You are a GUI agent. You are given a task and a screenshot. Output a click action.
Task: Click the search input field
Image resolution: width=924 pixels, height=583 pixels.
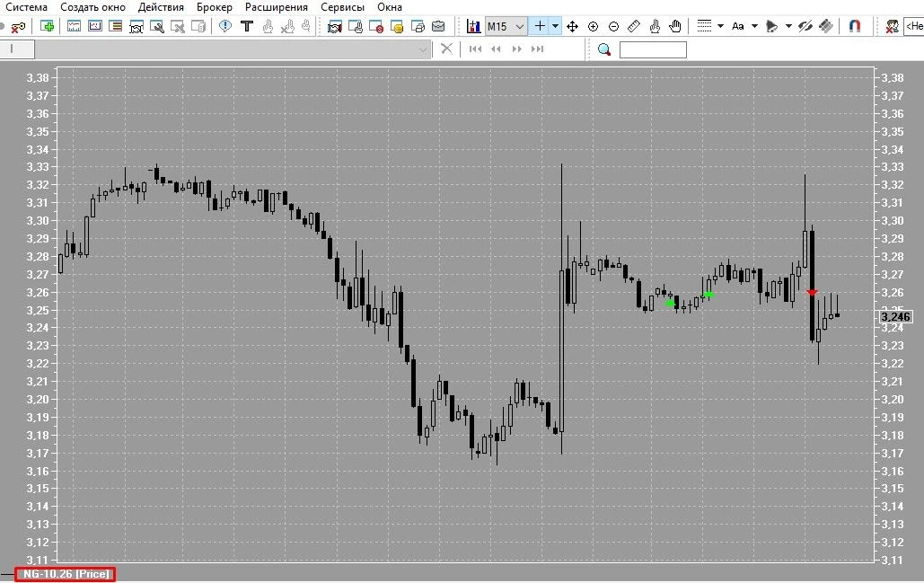click(x=653, y=49)
